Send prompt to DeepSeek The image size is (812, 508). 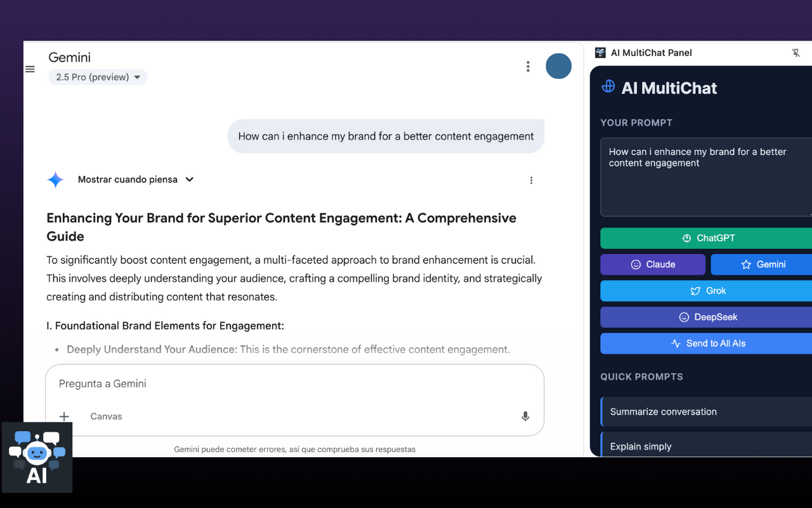tap(706, 317)
